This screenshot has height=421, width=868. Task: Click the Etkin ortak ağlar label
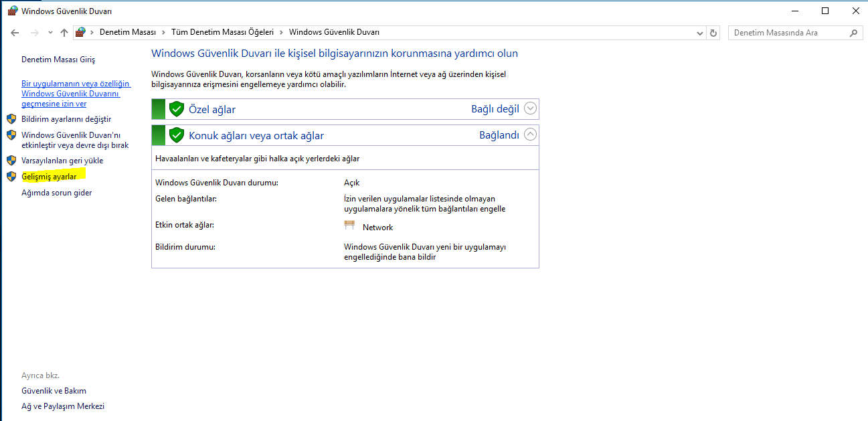[185, 225]
